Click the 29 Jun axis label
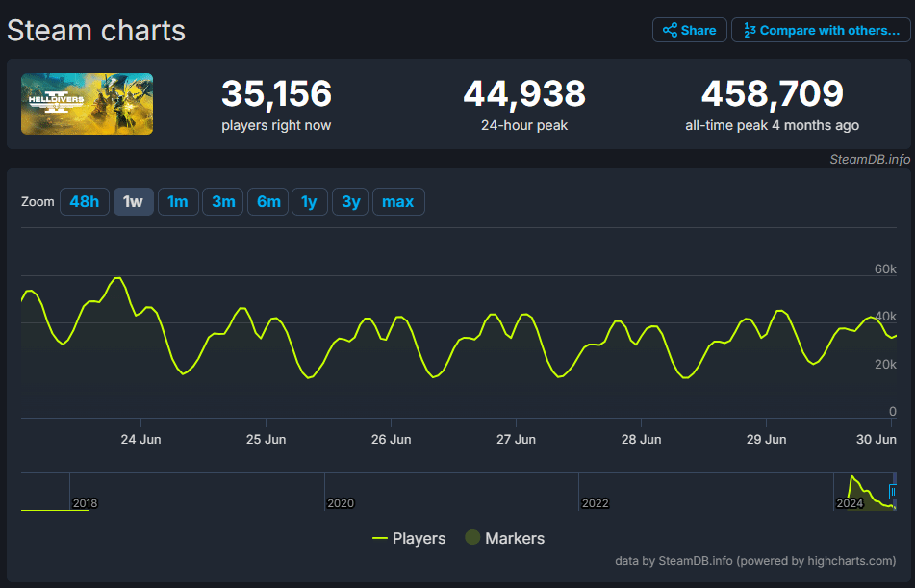The width and height of the screenshot is (915, 588). click(766, 439)
